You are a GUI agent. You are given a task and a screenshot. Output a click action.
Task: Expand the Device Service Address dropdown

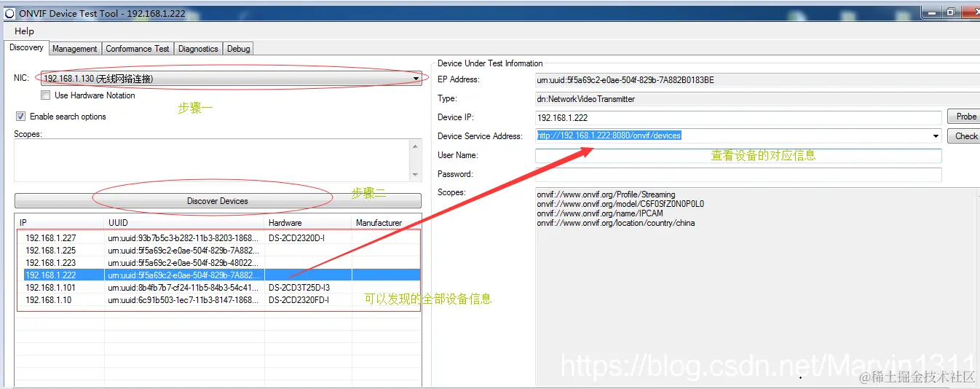(x=936, y=136)
